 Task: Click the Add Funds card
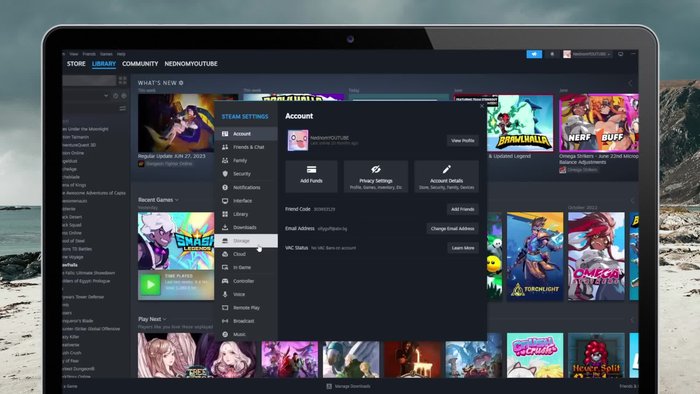[311, 177]
